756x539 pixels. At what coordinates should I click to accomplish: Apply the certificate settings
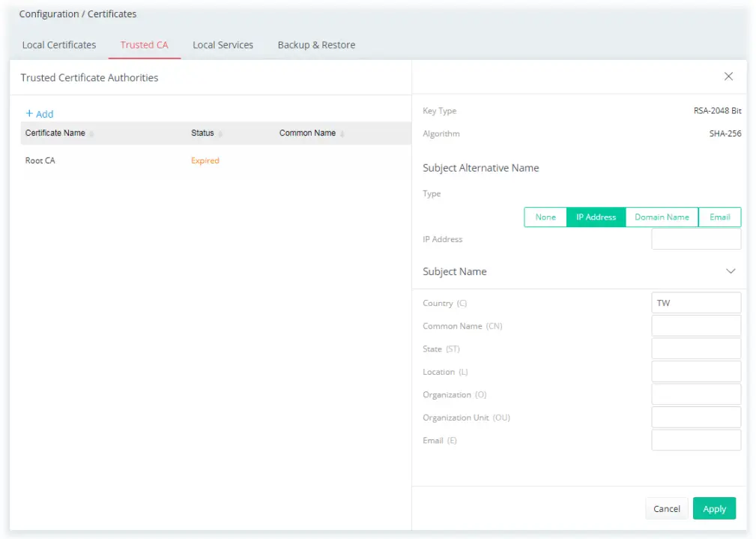click(713, 508)
